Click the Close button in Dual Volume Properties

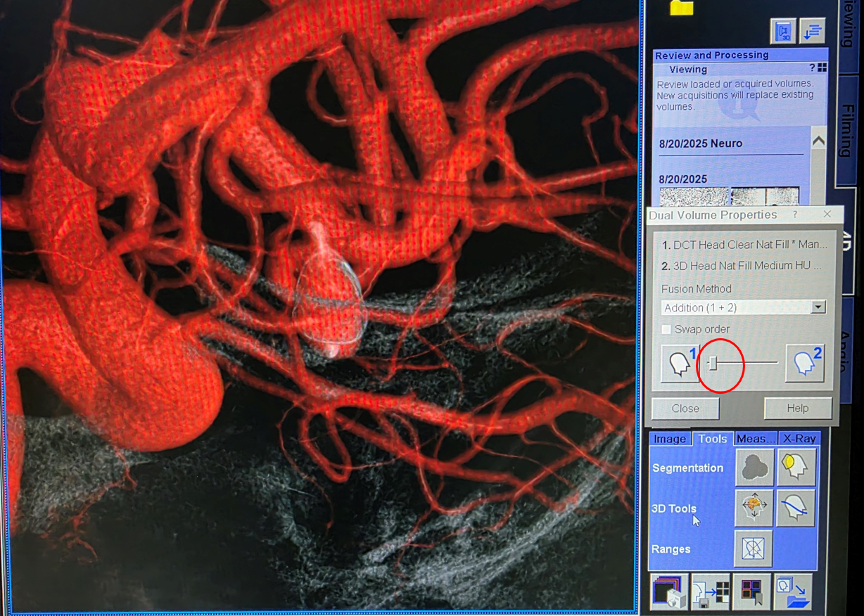[685, 409]
